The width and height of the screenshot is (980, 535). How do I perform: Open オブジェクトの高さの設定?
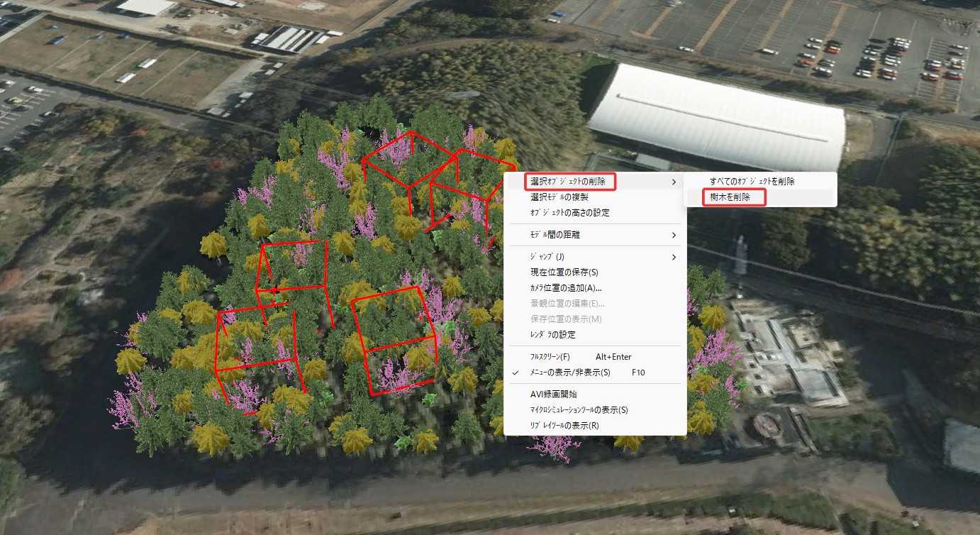coord(569,213)
